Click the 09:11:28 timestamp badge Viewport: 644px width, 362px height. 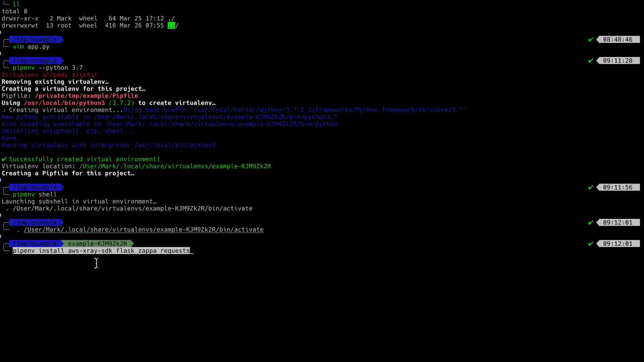pos(618,61)
